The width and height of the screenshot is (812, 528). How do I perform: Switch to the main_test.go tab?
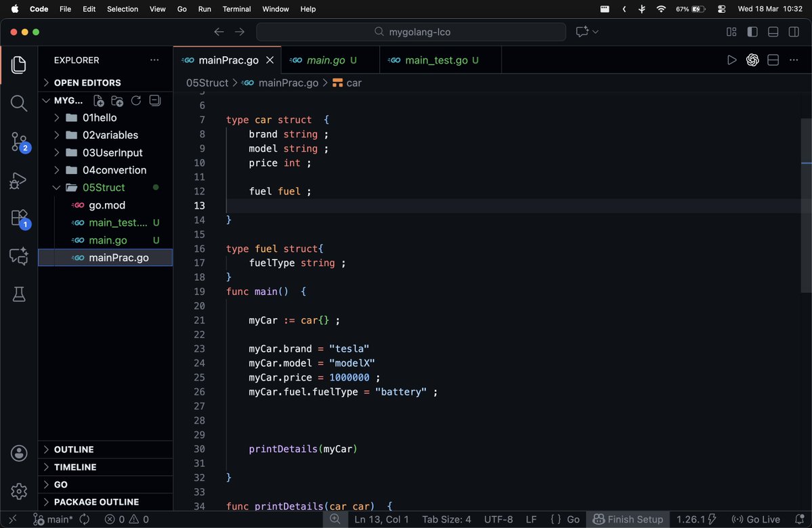tap(441, 60)
